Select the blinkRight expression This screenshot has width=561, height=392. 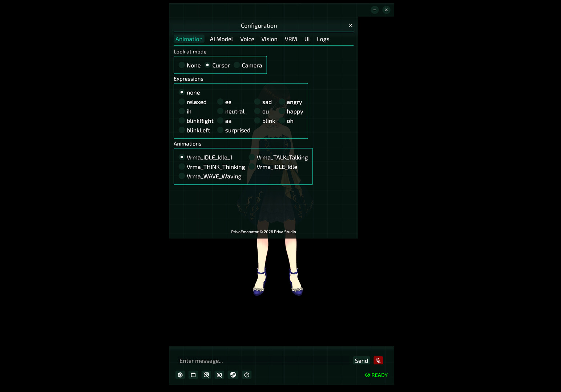click(196, 121)
